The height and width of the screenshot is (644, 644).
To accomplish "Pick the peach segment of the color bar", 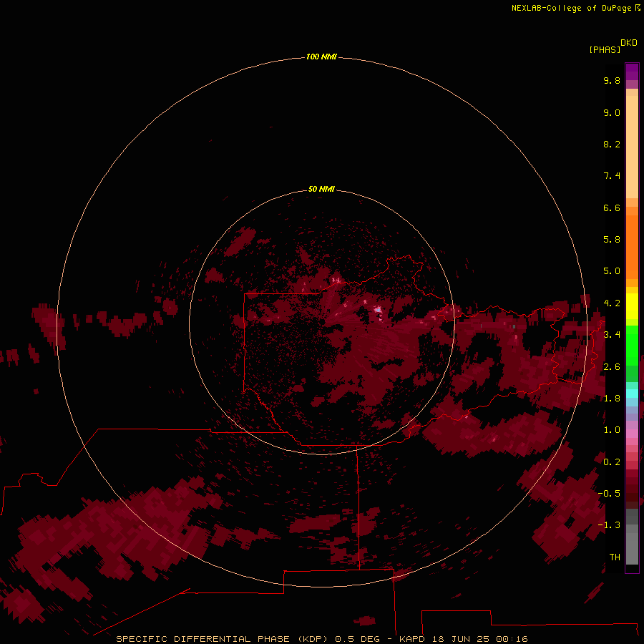I will pos(632,147).
